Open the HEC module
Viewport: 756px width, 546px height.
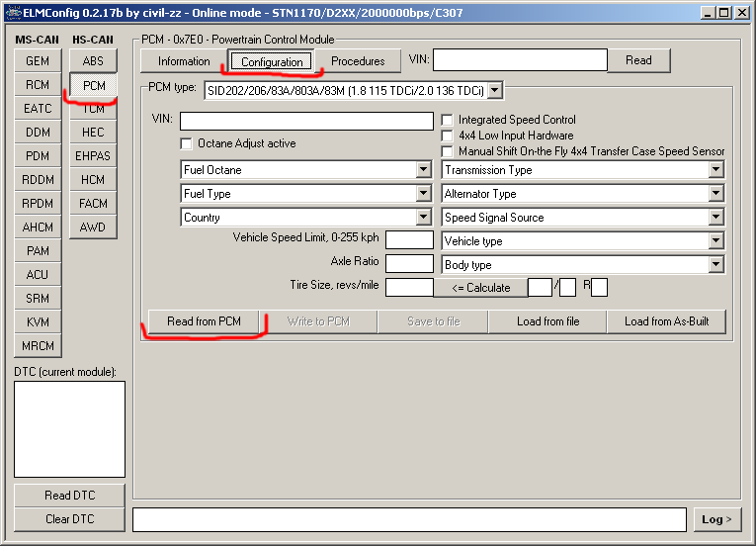93,133
